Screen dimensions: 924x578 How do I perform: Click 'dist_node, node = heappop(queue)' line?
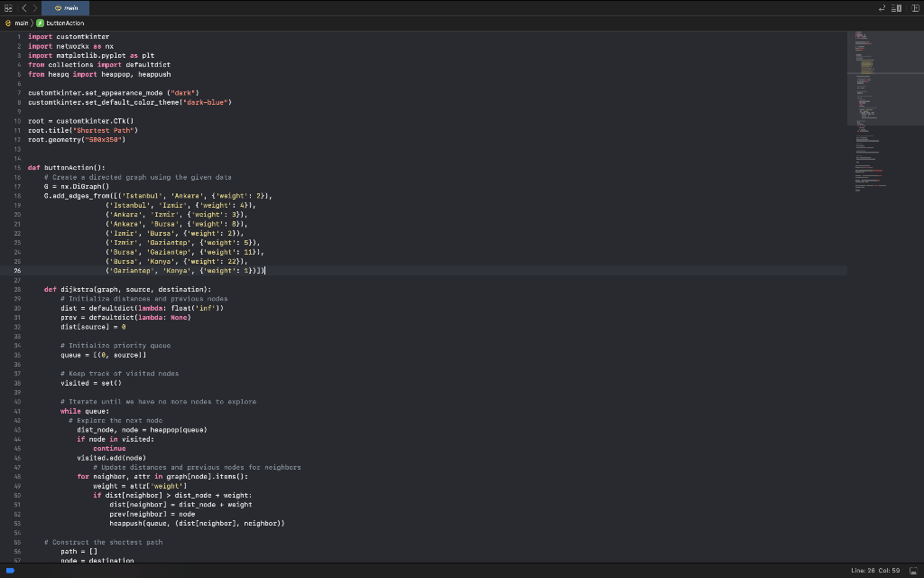point(142,430)
